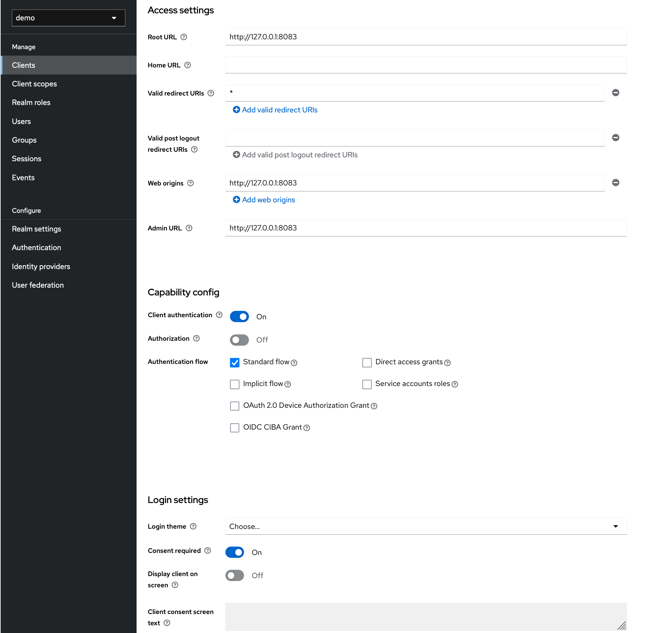Image resolution: width=672 pixels, height=633 pixels.
Task: Open the Root URL help icon
Action: tap(184, 37)
